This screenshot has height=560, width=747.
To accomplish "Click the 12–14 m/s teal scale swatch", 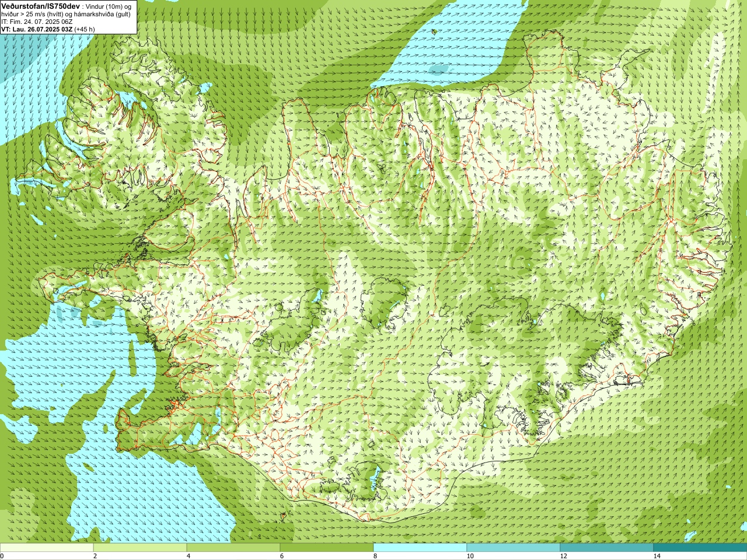I will point(607,548).
